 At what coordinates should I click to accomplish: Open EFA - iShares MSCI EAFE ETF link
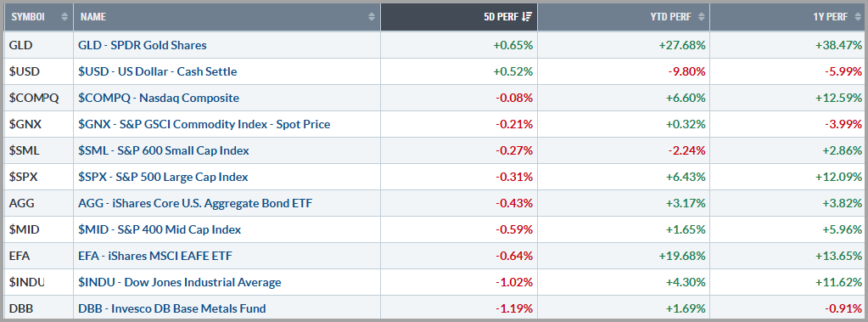pyautogui.click(x=155, y=256)
